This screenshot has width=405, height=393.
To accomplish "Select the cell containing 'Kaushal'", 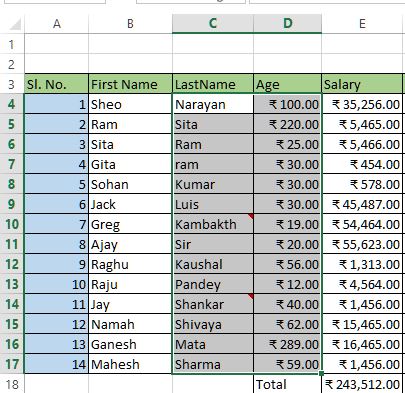I will pos(213,264).
